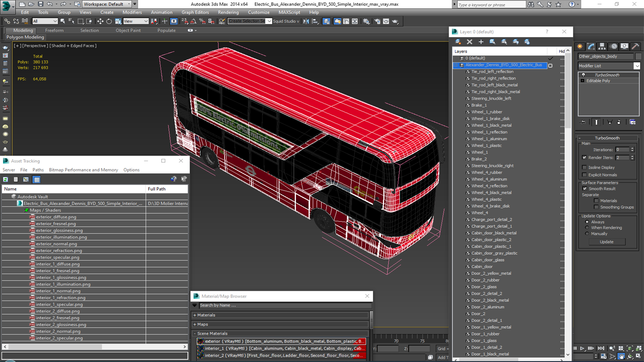Select the Rotate transform tool
The width and height of the screenshot is (644, 362).
click(x=109, y=21)
